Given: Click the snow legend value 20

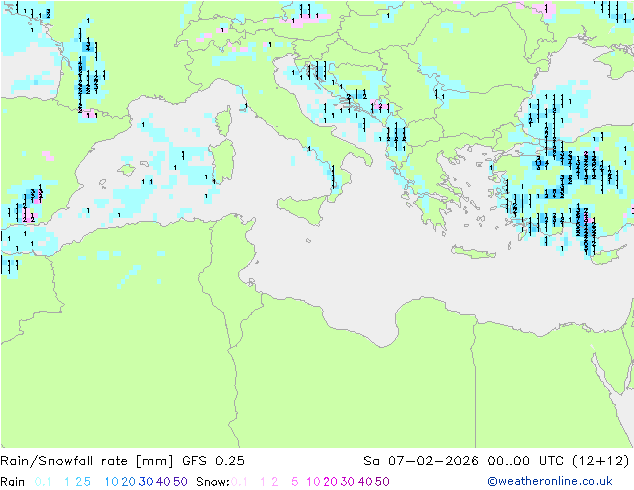Looking at the screenshot, I should click(330, 482).
